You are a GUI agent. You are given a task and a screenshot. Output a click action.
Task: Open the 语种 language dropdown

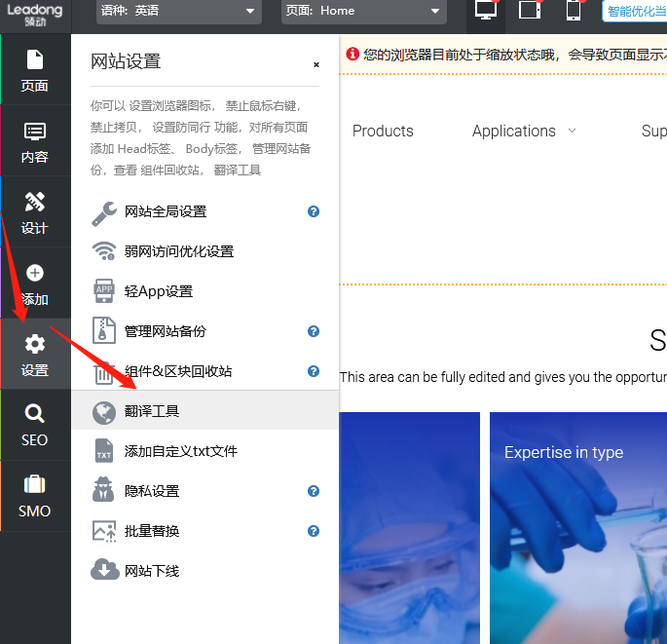pyautogui.click(x=178, y=11)
